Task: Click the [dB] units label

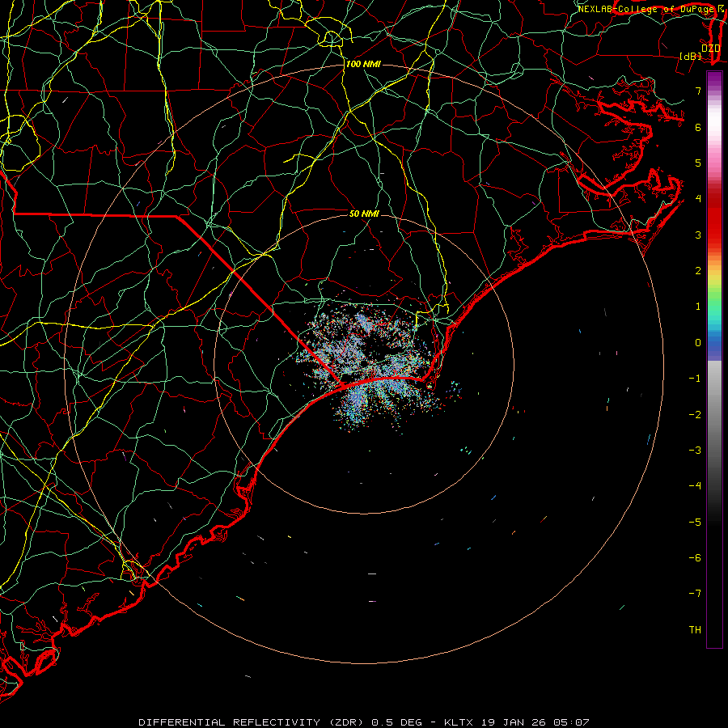Action: 691,56
